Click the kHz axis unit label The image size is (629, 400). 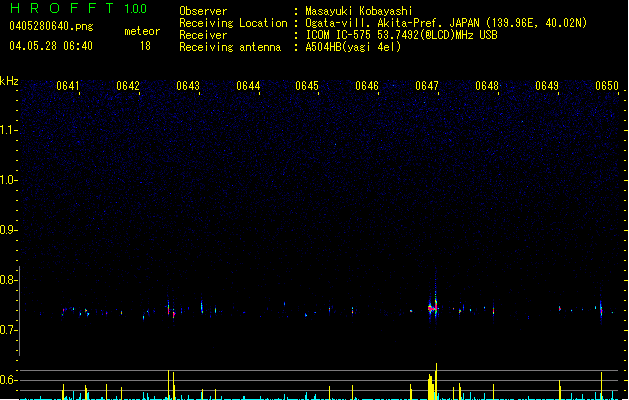[9, 81]
